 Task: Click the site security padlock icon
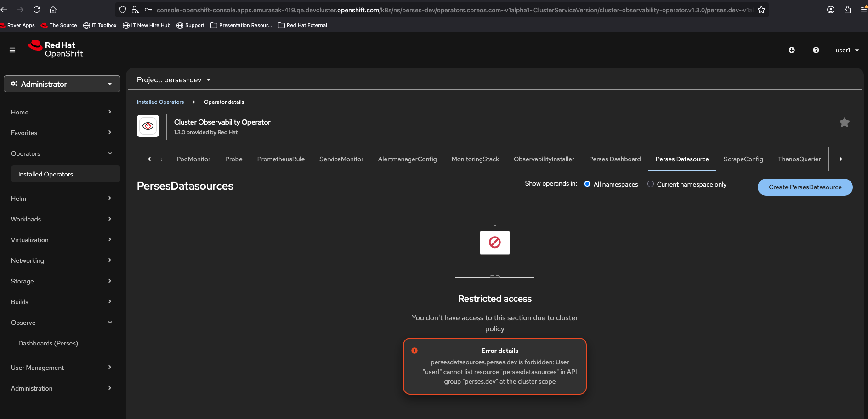(135, 10)
